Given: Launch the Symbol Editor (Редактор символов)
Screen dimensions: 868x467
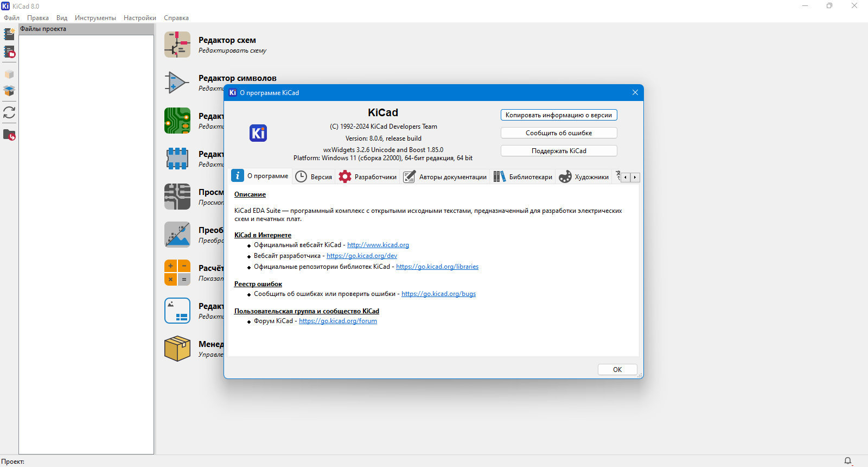Looking at the screenshot, I should [x=177, y=83].
